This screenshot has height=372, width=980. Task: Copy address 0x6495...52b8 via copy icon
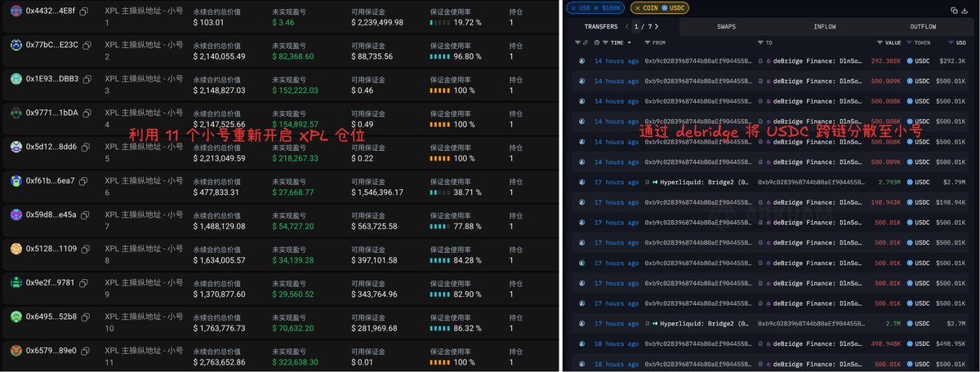(x=85, y=317)
